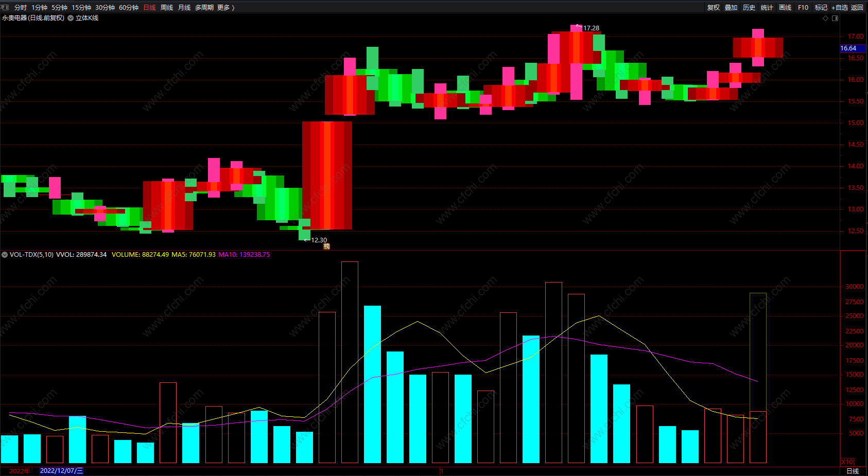
Task: Click the 叠加 overlay button
Action: 731,8
